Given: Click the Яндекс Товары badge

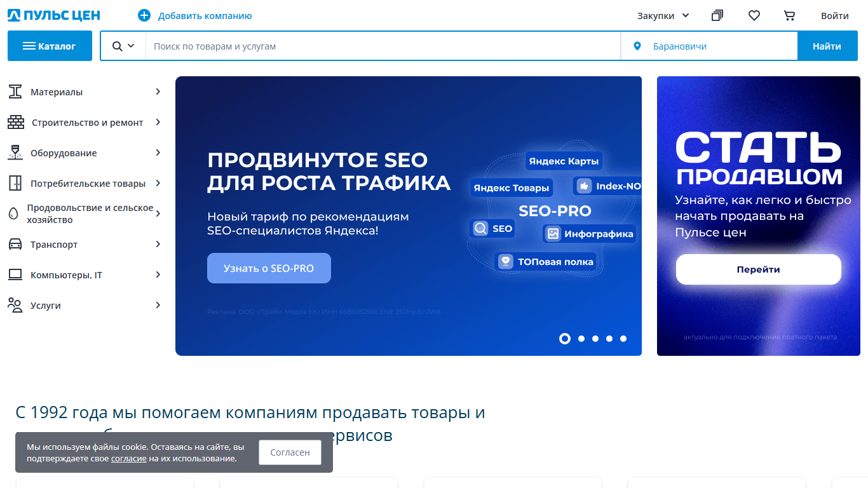Looking at the screenshot, I should (x=512, y=187).
